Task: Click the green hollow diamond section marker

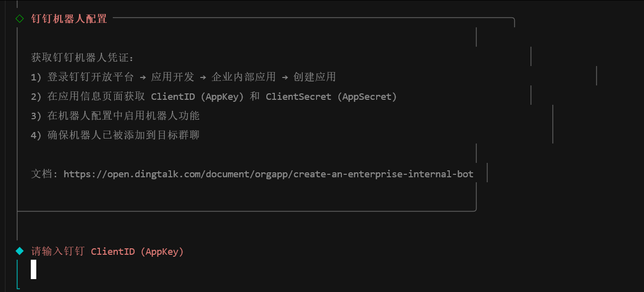Action: pos(19,19)
